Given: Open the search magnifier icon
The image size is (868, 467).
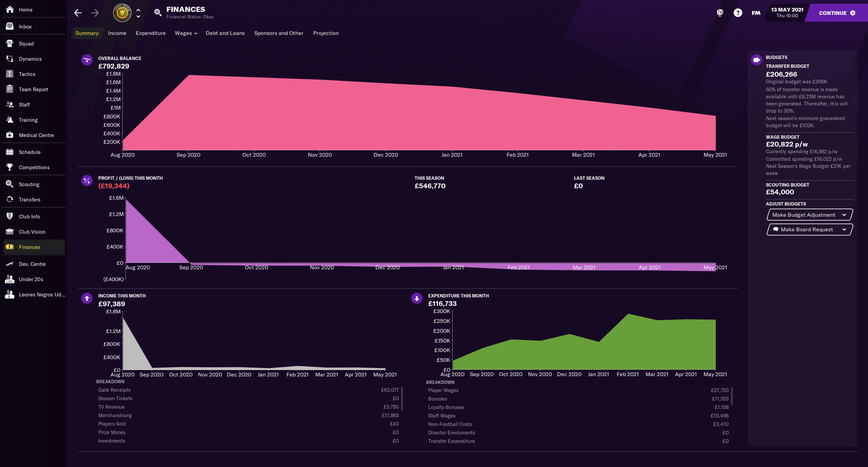Looking at the screenshot, I should tap(157, 13).
